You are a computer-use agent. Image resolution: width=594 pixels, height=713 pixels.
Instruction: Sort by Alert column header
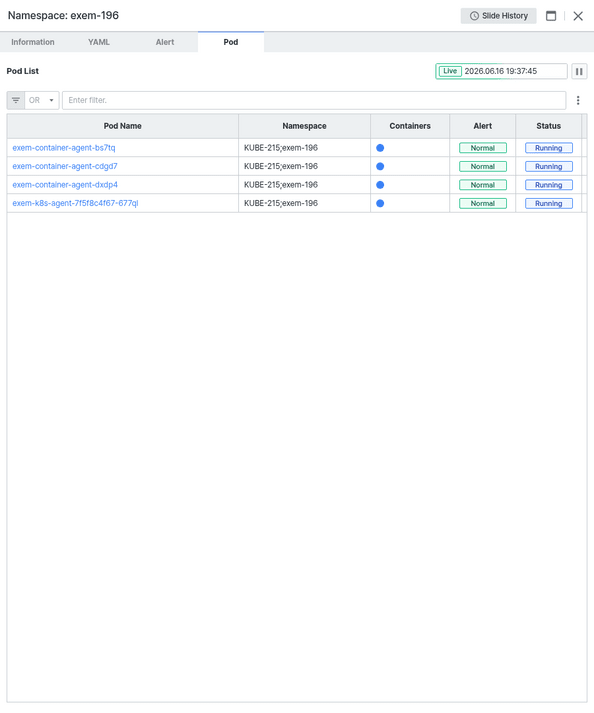coord(483,126)
